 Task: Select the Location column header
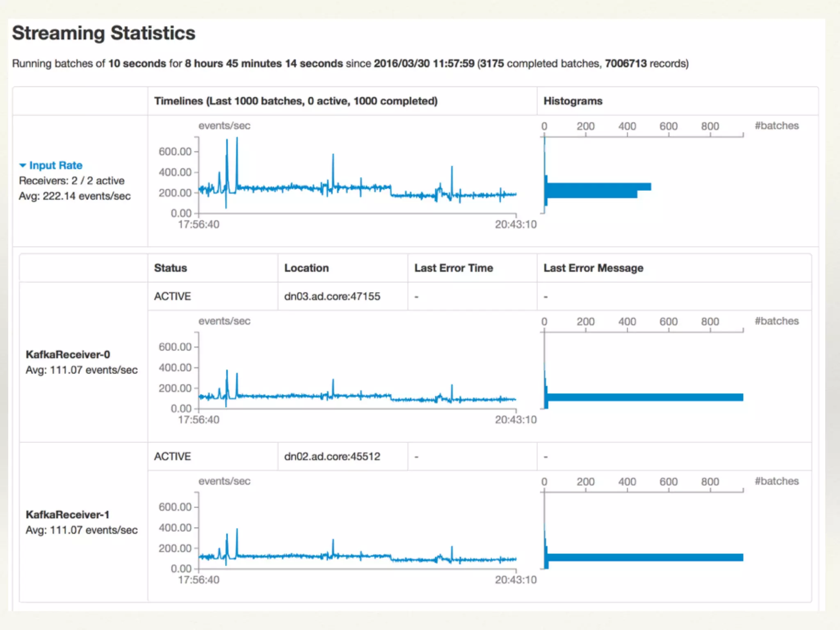coord(306,268)
